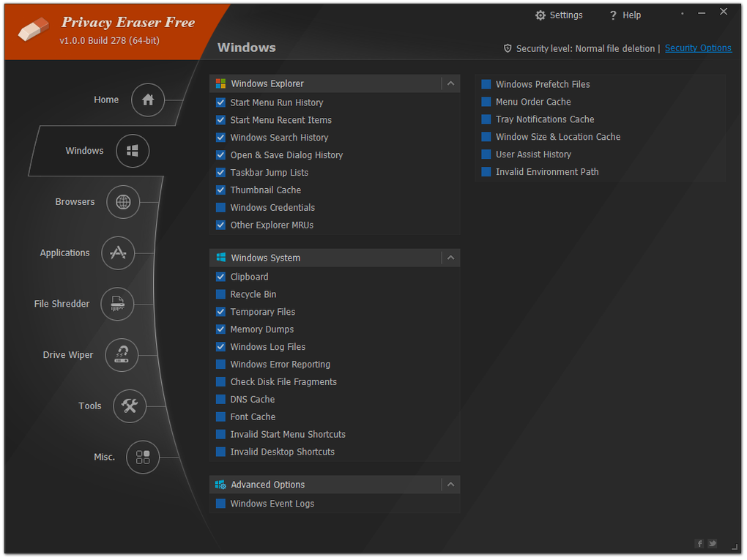Toggle Memory Dumps checkbox
The height and width of the screenshot is (560, 747).
coord(220,329)
